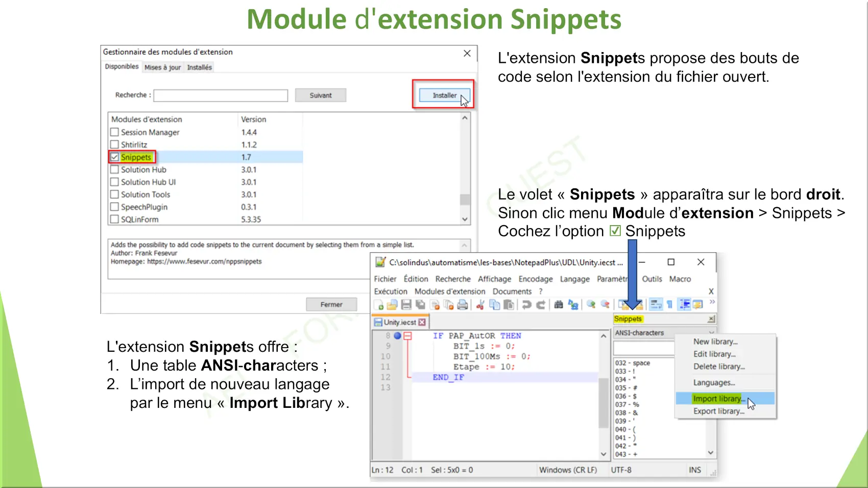Click the Open file folder icon
The width and height of the screenshot is (868, 488).
(x=392, y=305)
